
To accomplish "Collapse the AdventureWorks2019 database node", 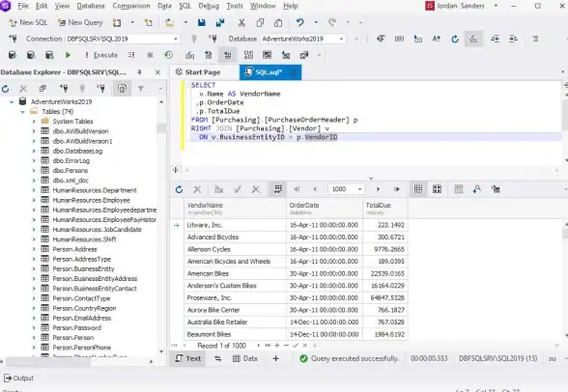I will (x=12, y=101).
